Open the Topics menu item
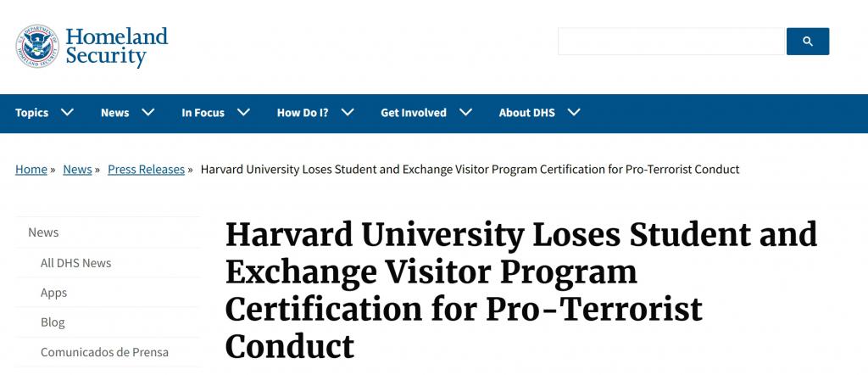 tap(31, 113)
